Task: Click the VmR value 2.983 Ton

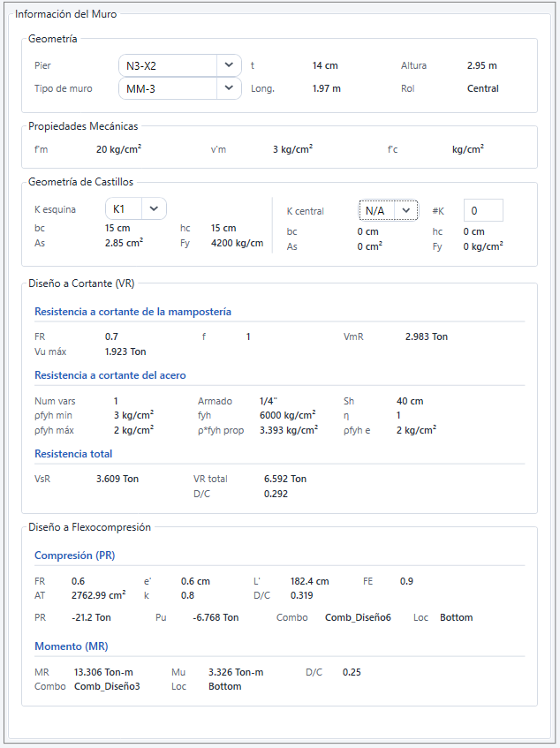Action: pyautogui.click(x=426, y=336)
